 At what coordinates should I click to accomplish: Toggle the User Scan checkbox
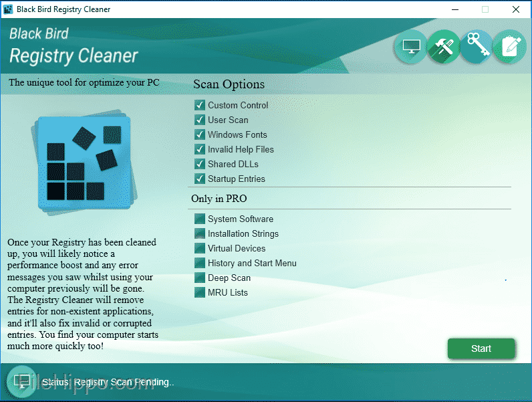200,120
